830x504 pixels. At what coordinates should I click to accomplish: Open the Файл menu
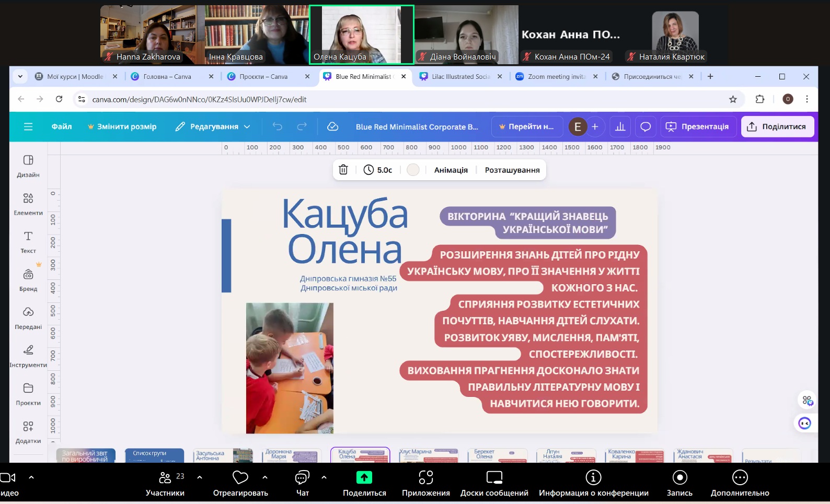(x=62, y=126)
